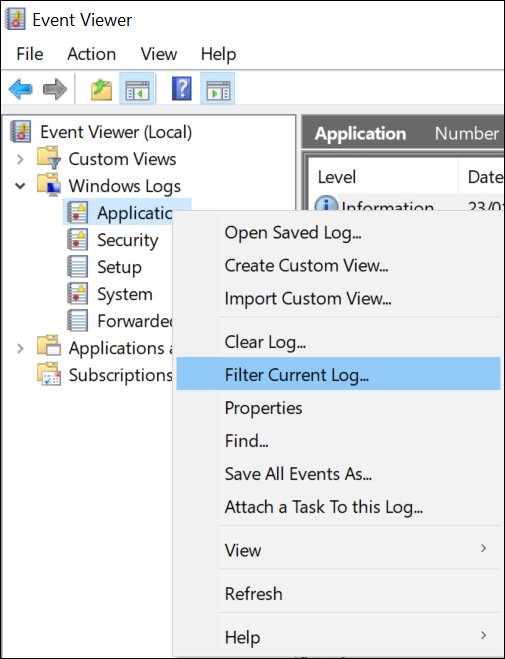Screen dimensions: 505x659
Task: Select the Windows Logs label
Action: coord(124,186)
